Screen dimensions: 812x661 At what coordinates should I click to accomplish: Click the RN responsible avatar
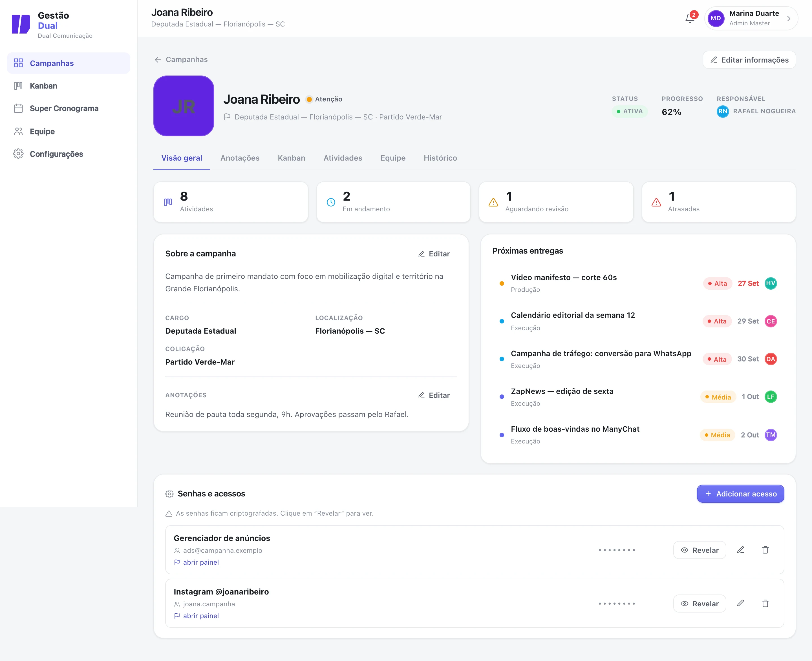pos(722,111)
